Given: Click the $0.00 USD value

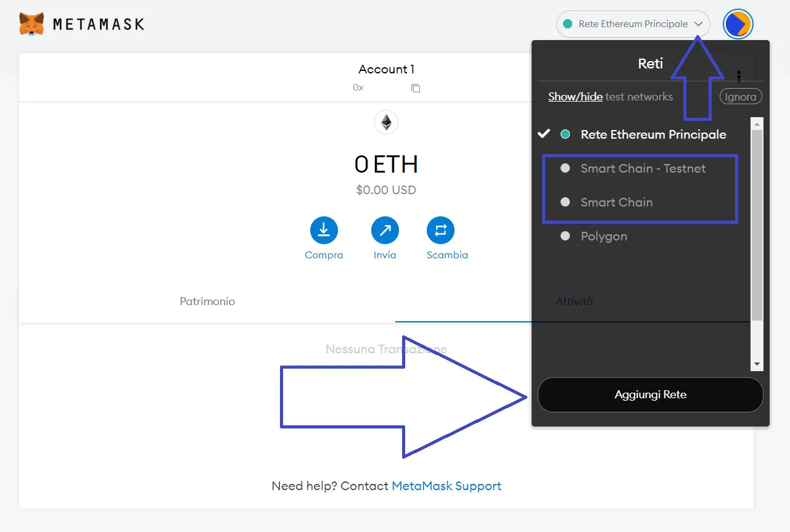Looking at the screenshot, I should (386, 190).
